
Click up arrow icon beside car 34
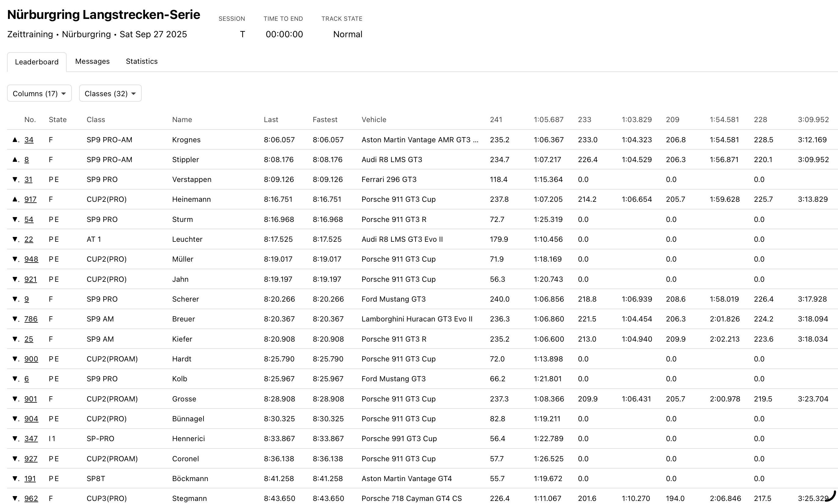[x=15, y=140]
